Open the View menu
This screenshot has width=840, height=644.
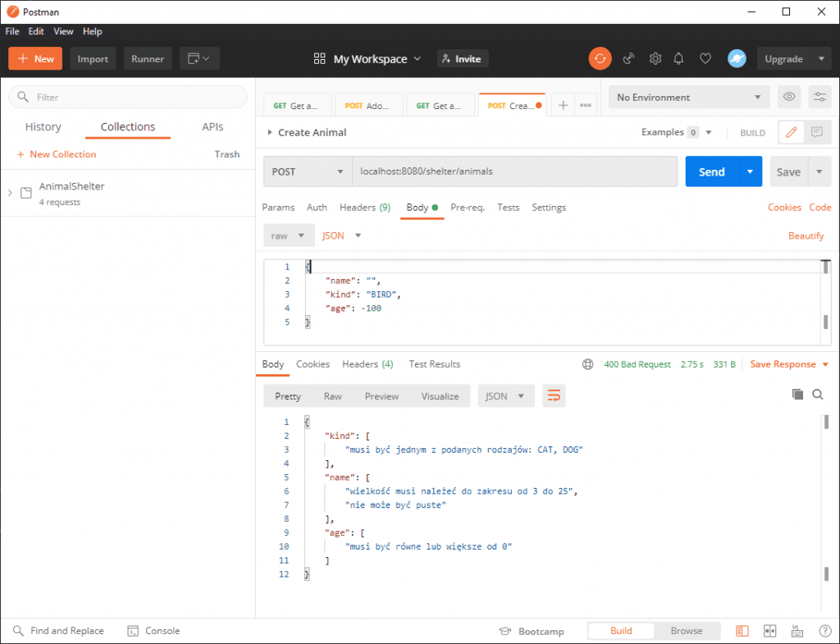tap(63, 32)
